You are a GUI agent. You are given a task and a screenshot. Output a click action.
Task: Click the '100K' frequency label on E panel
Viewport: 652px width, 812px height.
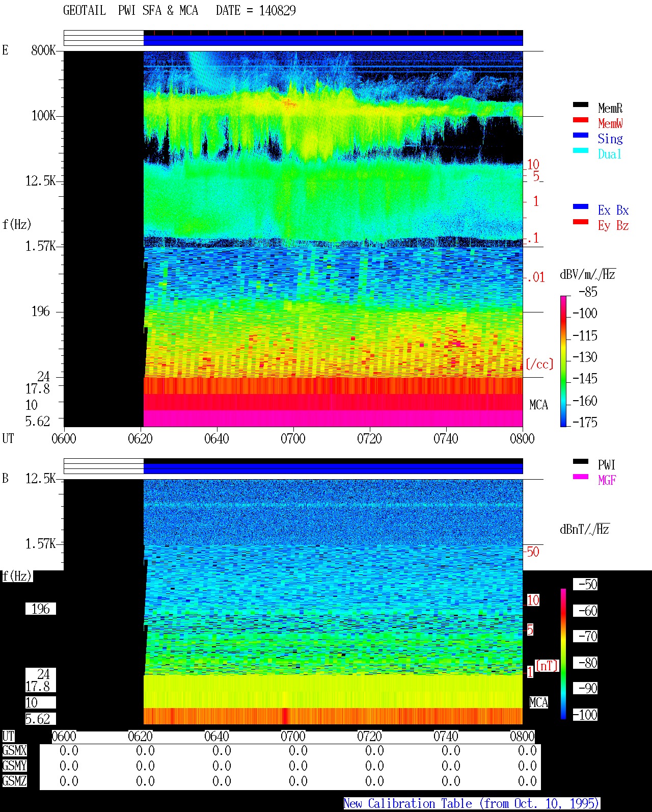pyautogui.click(x=43, y=115)
